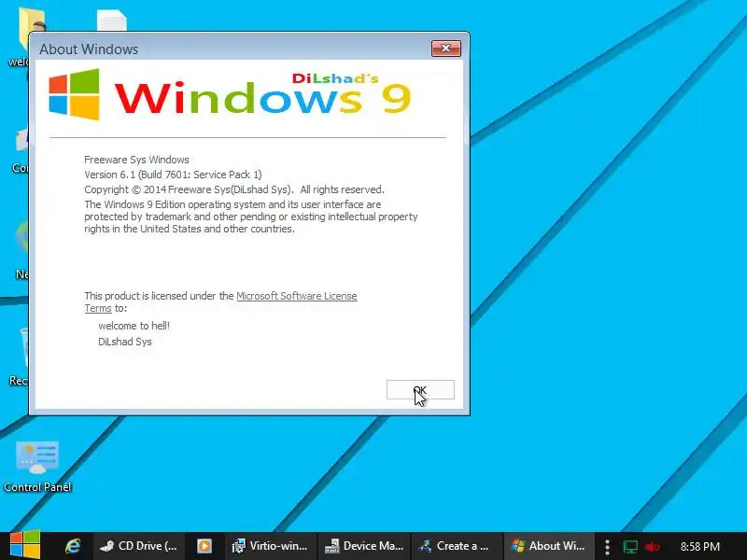Switch to the CD Drive taskbar window
The height and width of the screenshot is (560, 747).
[x=138, y=546]
